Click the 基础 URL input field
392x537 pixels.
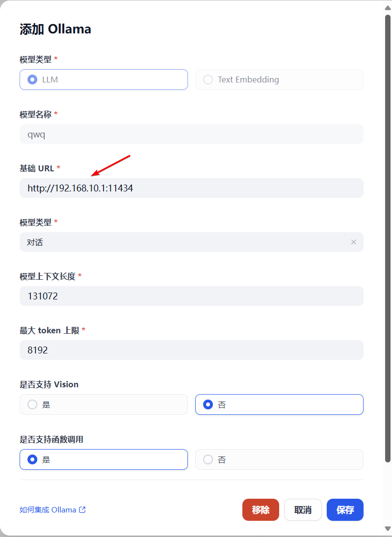pyautogui.click(x=191, y=188)
